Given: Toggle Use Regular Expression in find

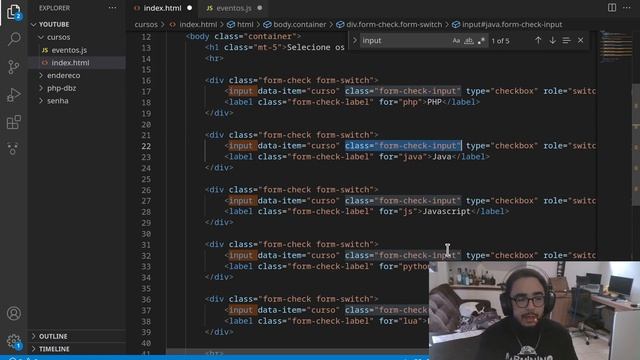Looking at the screenshot, I should (482, 40).
